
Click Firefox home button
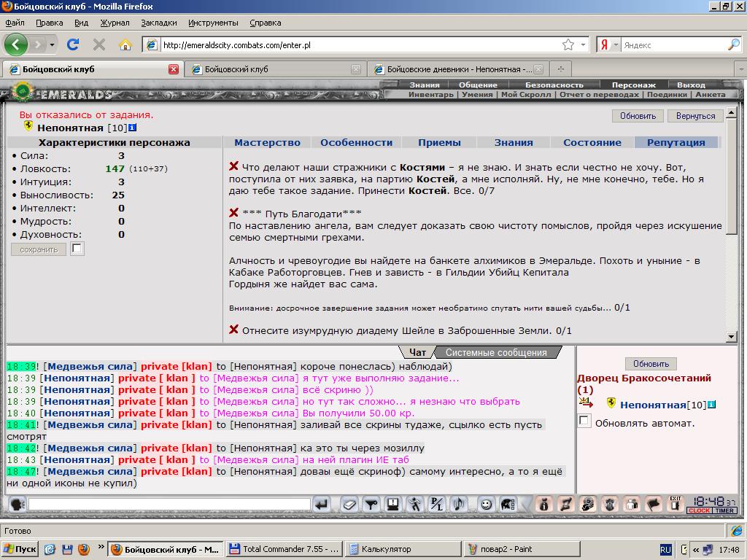pyautogui.click(x=125, y=44)
